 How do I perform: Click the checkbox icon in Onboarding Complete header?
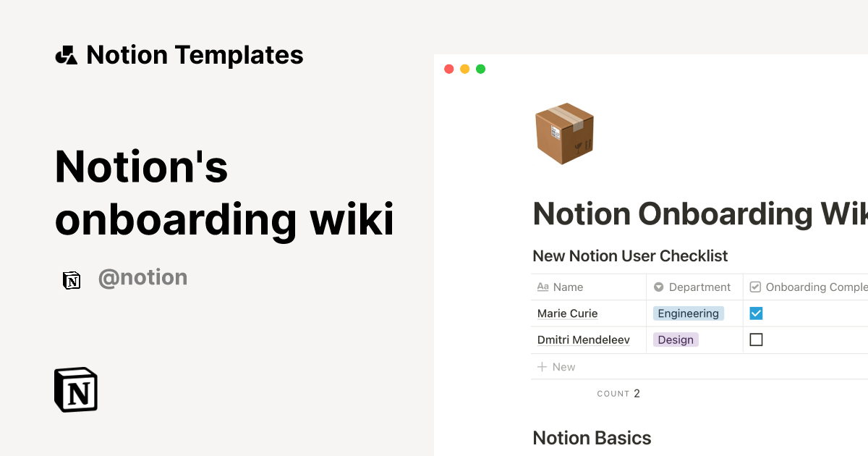[x=754, y=287]
